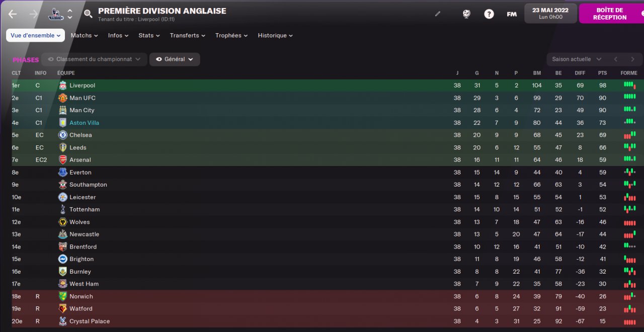Open the Historique menu tab
Viewport: 644px width, 332px height.
click(x=275, y=36)
